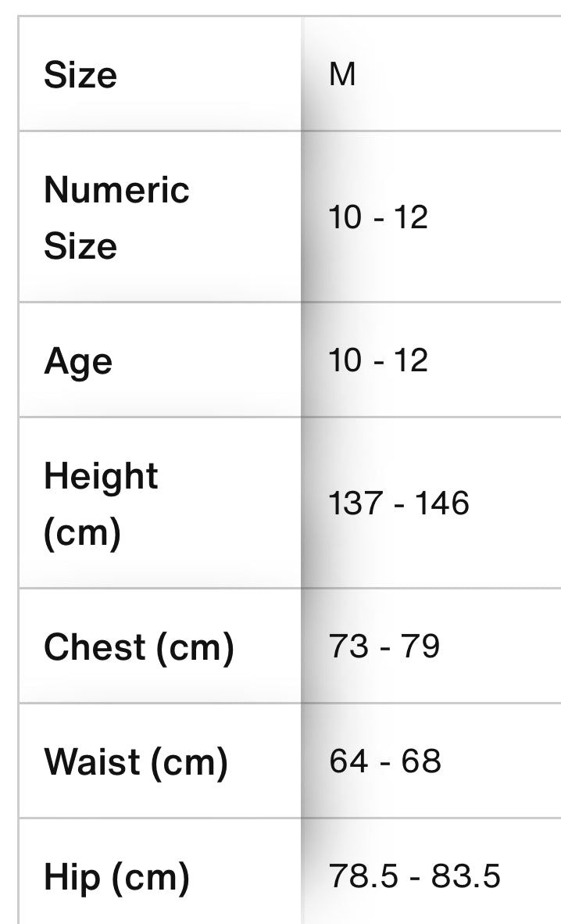Click the Hip (cm) row label
The image size is (561, 924).
coord(116,877)
